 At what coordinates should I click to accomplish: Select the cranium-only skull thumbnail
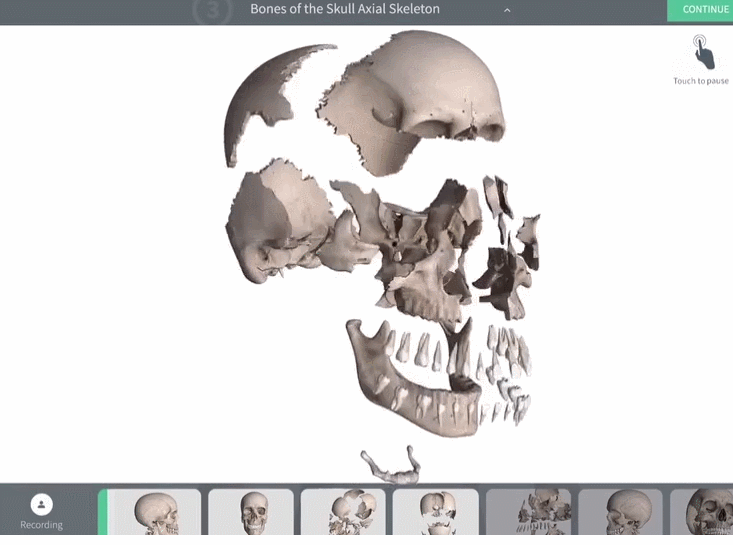click(x=620, y=512)
